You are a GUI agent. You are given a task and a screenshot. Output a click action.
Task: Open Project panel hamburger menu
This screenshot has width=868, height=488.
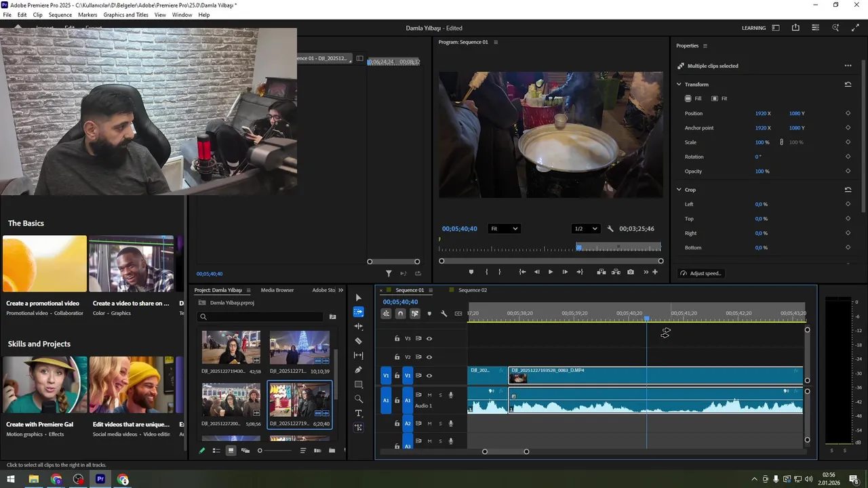pos(248,290)
